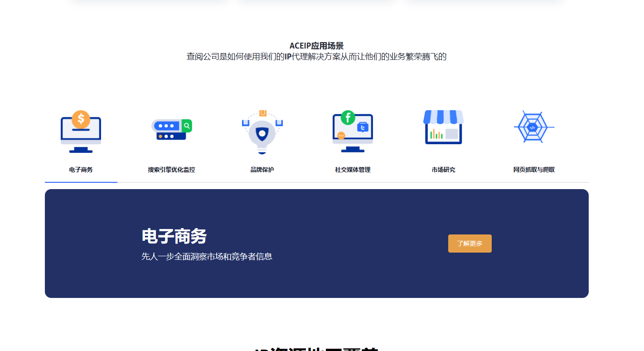644x351 pixels.
Task: Select the 电子商务 tab label
Action: tap(81, 170)
